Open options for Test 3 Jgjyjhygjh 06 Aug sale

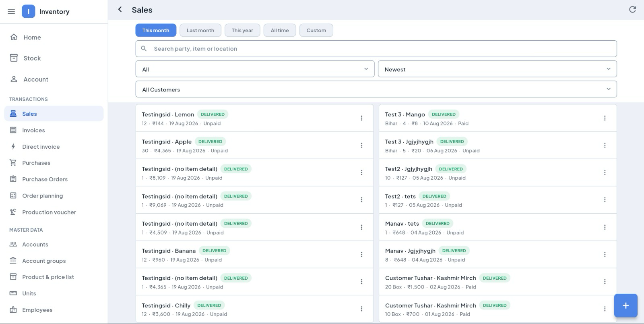coord(605,145)
